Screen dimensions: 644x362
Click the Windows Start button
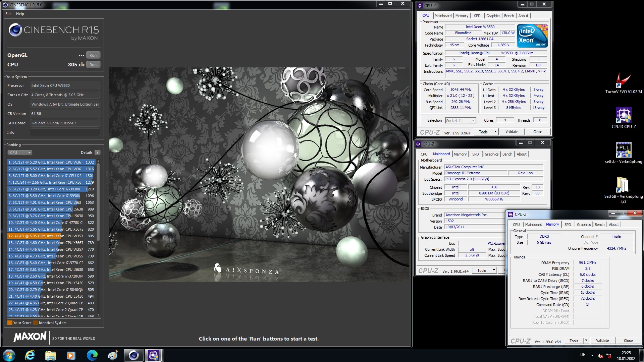click(x=9, y=355)
